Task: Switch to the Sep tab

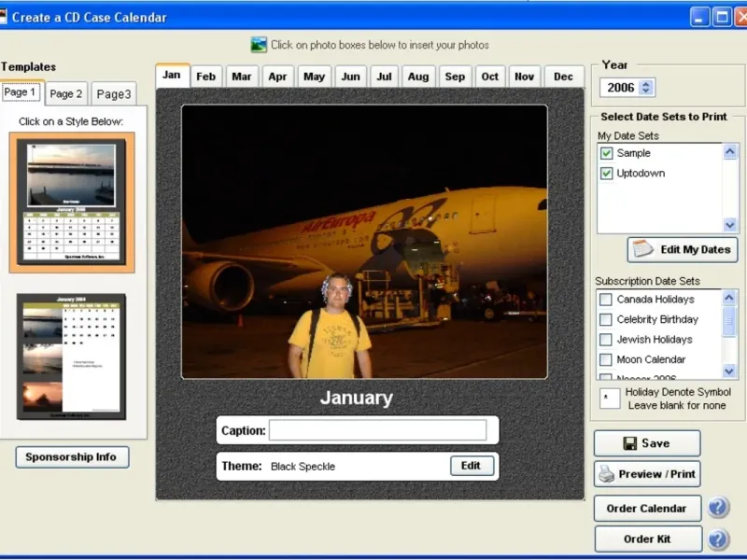Action: (x=455, y=77)
